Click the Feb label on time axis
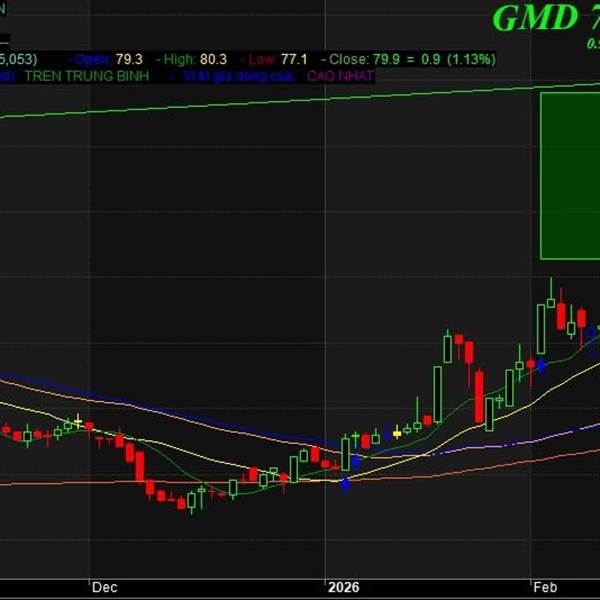600x600 pixels. pyautogui.click(x=545, y=587)
